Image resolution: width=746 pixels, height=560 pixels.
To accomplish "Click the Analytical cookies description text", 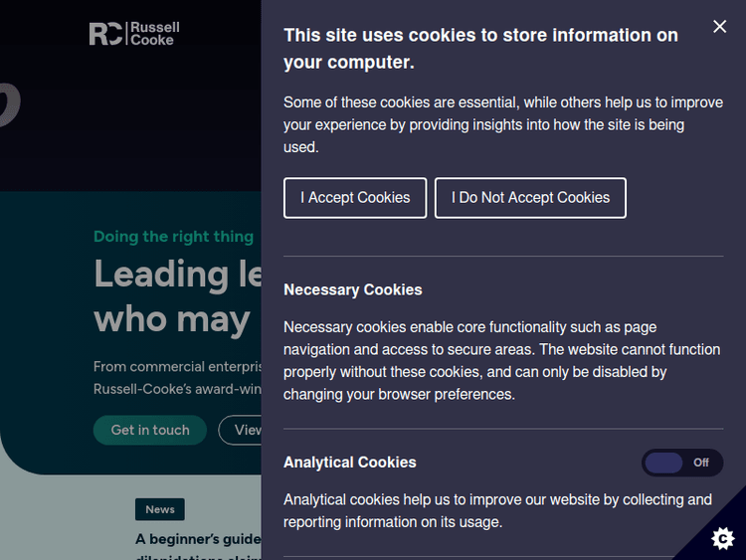I will click(x=497, y=510).
